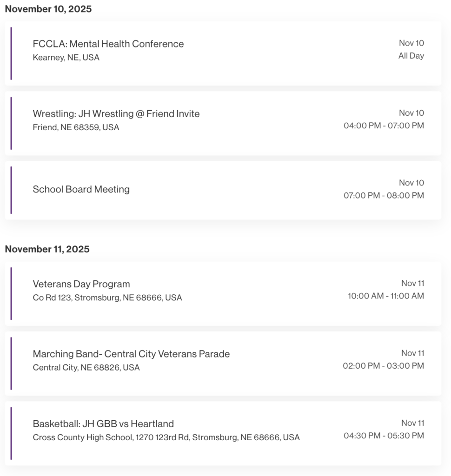Click 07:00 PM - 08:00 PM board meeting time

coord(384,195)
